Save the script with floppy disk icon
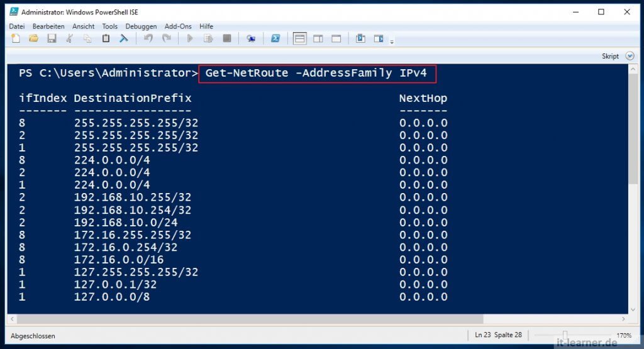644x349 pixels. click(x=52, y=38)
